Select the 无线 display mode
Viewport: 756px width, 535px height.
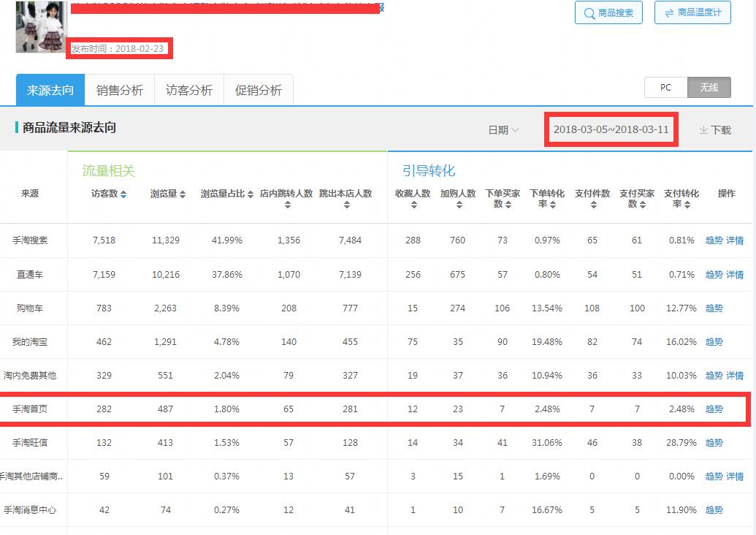pyautogui.click(x=707, y=87)
